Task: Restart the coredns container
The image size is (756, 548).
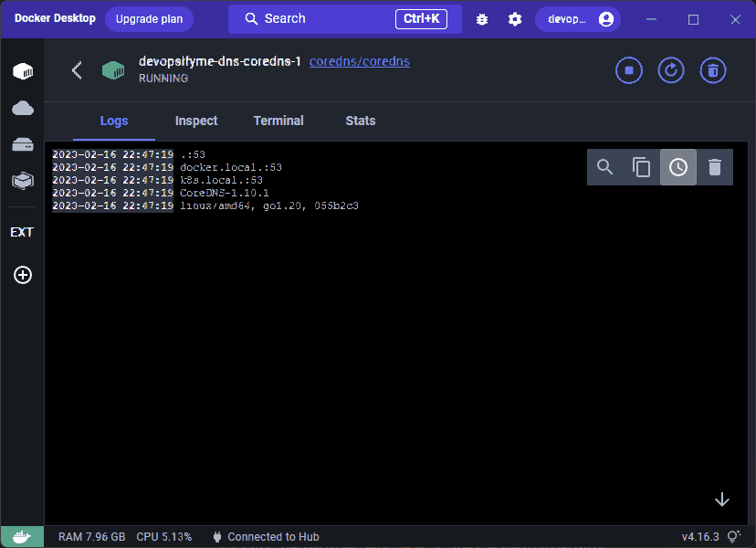Action: pyautogui.click(x=670, y=70)
